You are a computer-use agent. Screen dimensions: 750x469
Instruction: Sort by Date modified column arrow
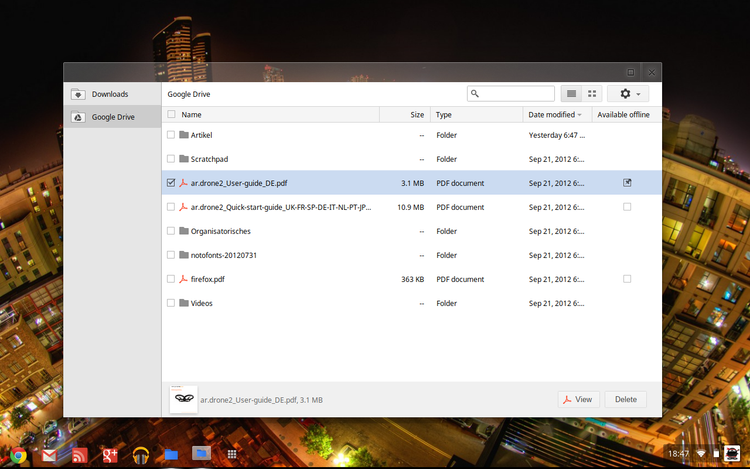579,115
